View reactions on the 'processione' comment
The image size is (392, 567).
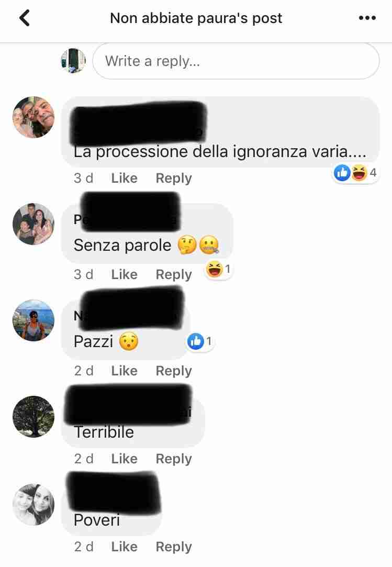pos(355,173)
